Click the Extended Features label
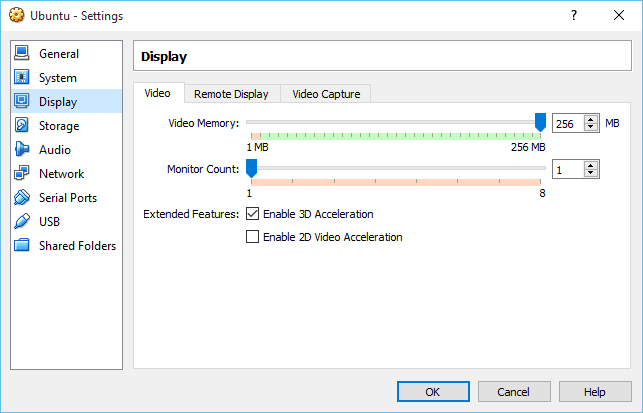The height and width of the screenshot is (413, 643). [x=191, y=214]
